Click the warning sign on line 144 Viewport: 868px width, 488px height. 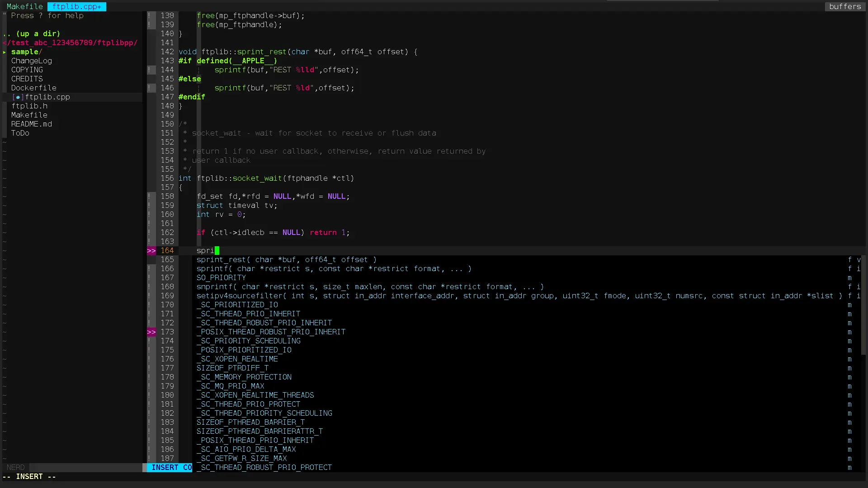coord(149,70)
